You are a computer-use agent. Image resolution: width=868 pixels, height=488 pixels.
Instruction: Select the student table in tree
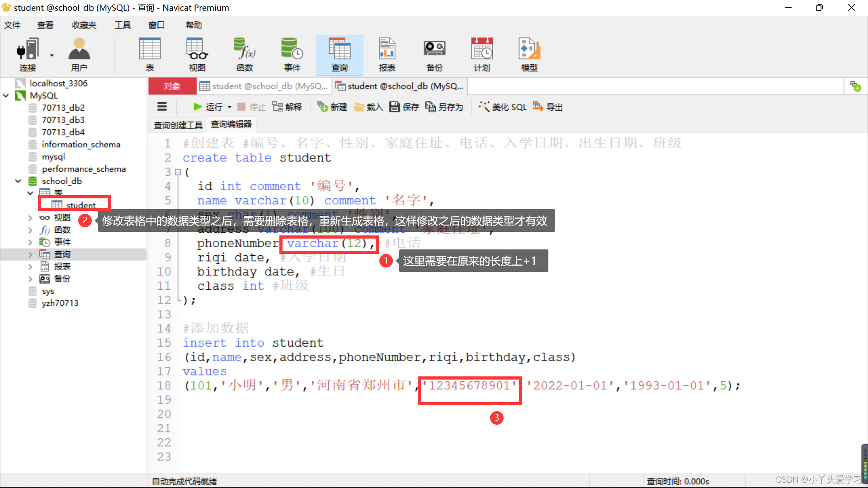tap(81, 205)
